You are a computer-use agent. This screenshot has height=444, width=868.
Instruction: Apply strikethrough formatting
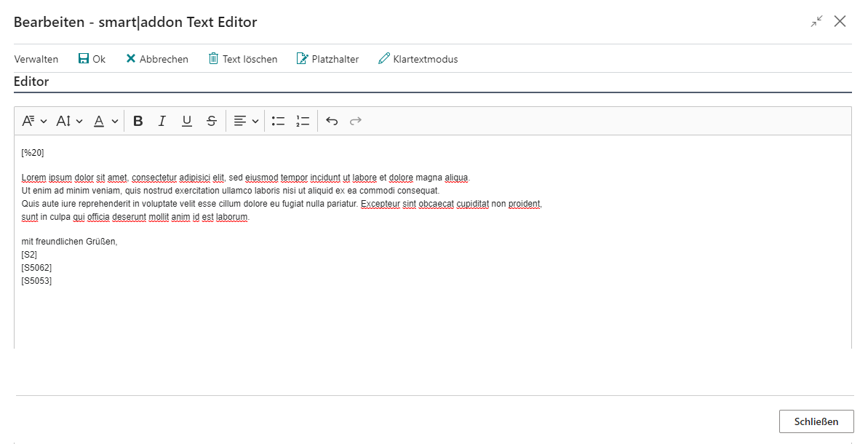point(211,120)
